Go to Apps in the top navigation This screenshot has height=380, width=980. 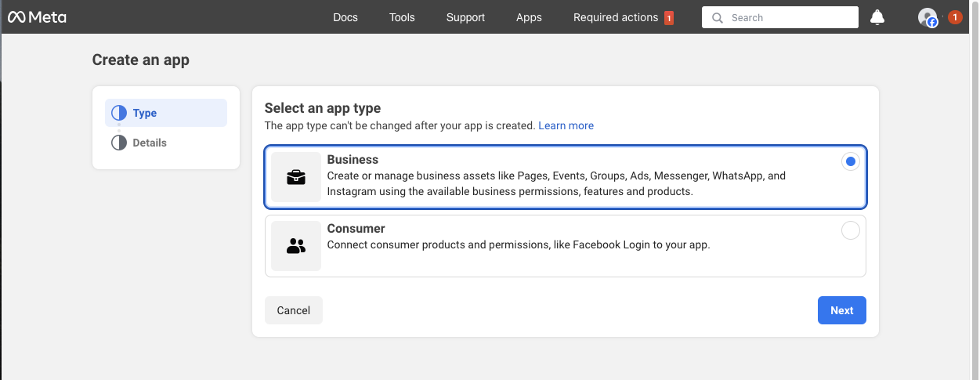(x=529, y=17)
